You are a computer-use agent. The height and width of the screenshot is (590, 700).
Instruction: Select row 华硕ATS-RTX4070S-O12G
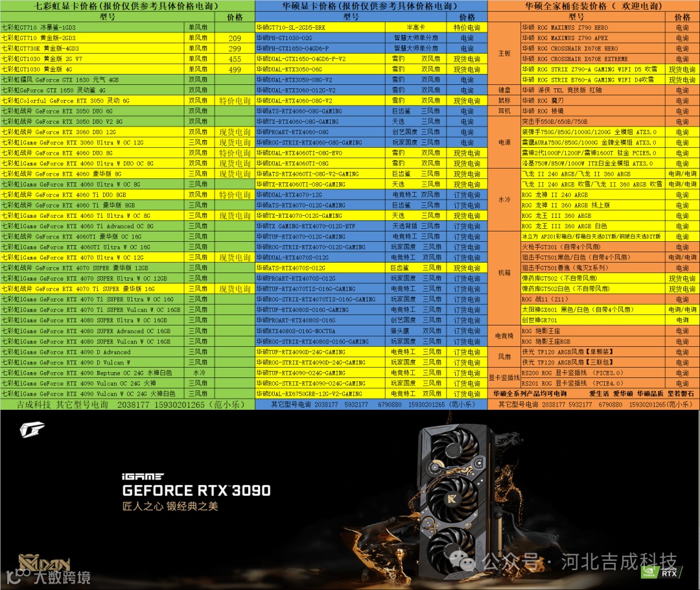(x=371, y=268)
